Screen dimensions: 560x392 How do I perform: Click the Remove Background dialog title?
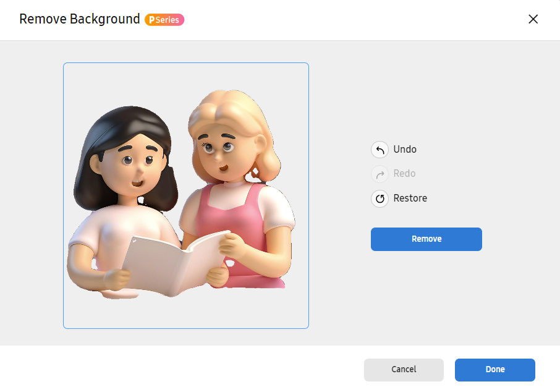tap(79, 19)
